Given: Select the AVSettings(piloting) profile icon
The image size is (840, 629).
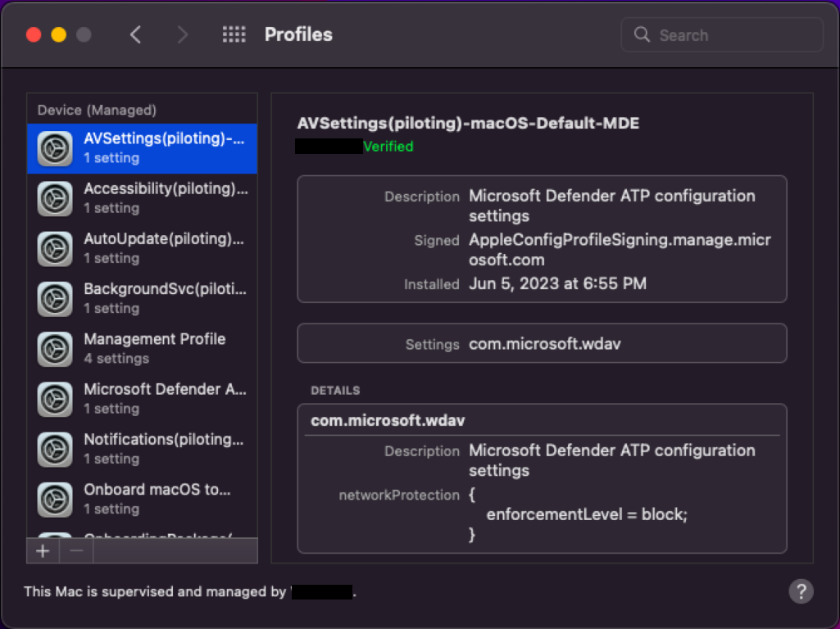Looking at the screenshot, I should pos(55,148).
